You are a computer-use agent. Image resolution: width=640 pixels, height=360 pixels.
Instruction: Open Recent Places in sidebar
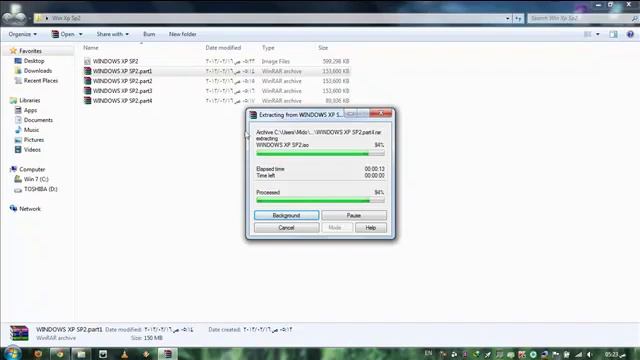pos(40,80)
